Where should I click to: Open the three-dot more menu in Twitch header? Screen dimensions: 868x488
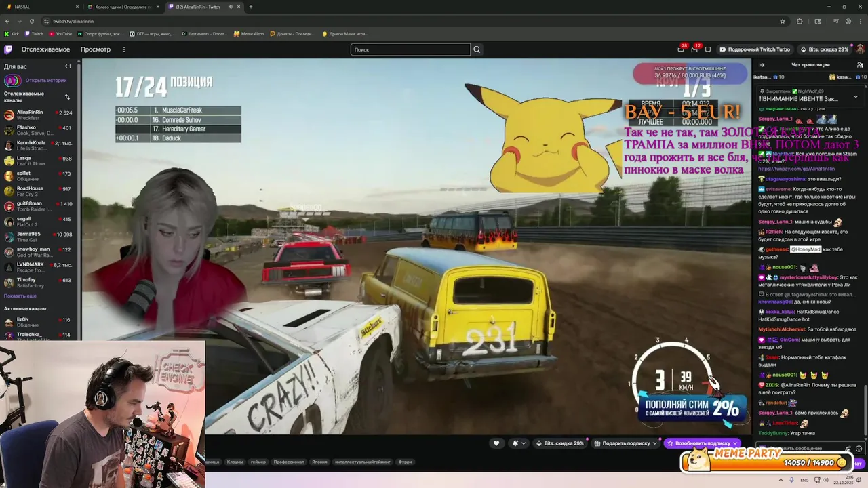pos(123,49)
